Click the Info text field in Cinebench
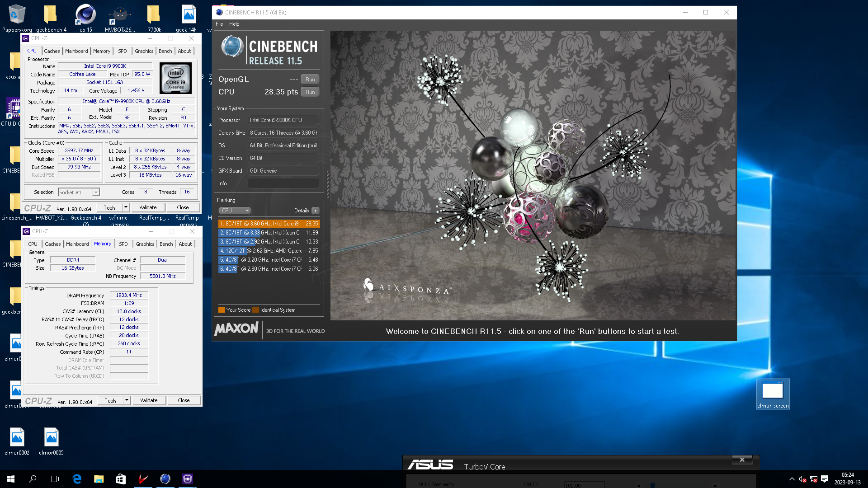Viewport: 868px width, 488px height. click(283, 183)
